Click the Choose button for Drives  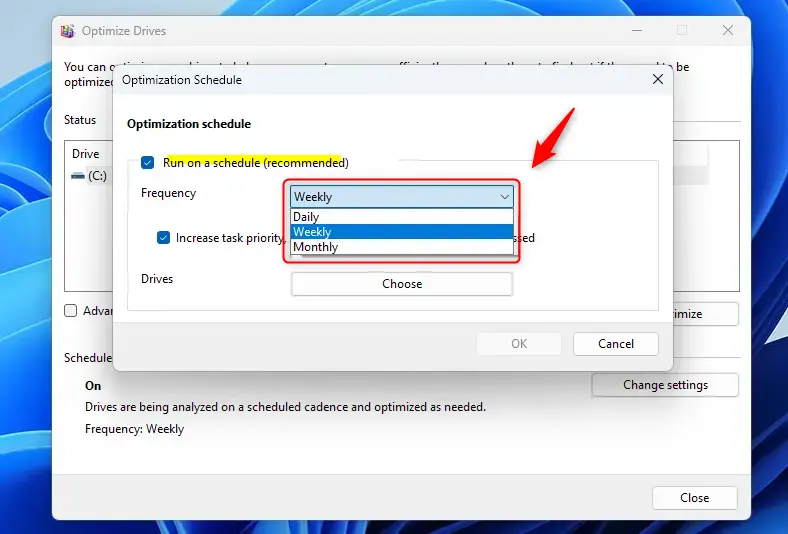click(402, 284)
